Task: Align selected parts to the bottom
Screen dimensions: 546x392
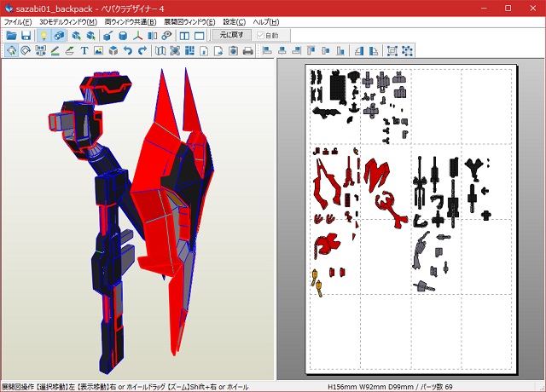Action: [x=340, y=51]
